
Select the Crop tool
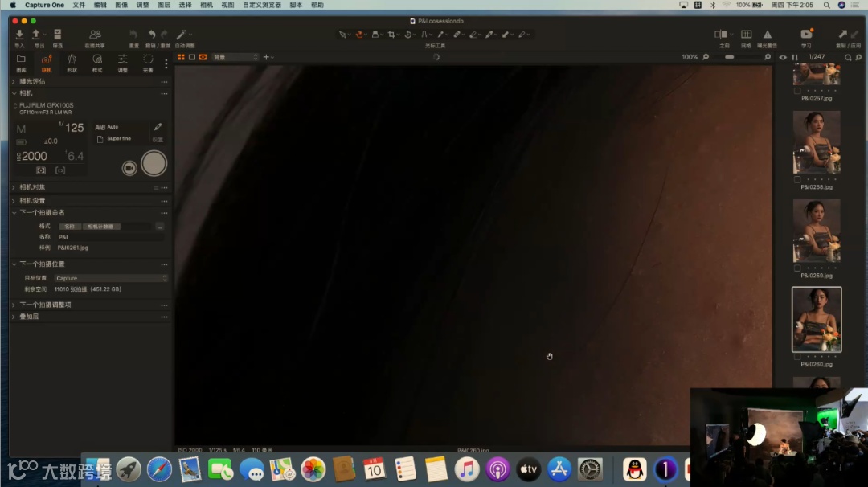point(391,35)
